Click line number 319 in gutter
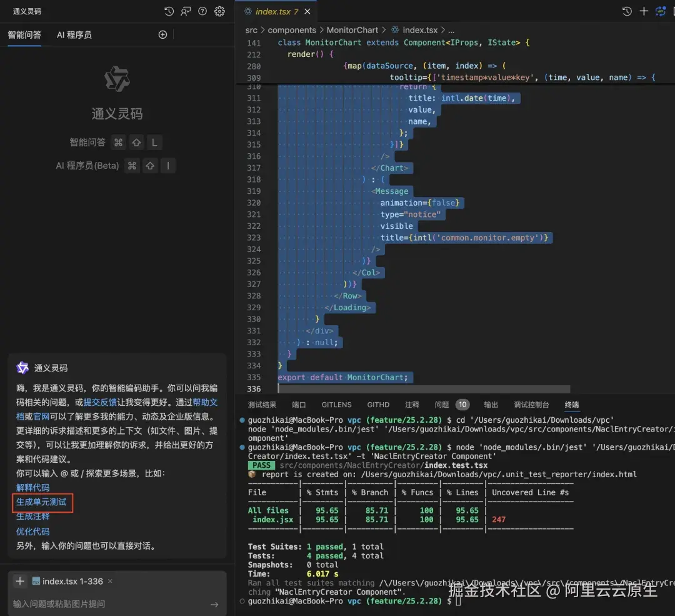 [x=254, y=191]
